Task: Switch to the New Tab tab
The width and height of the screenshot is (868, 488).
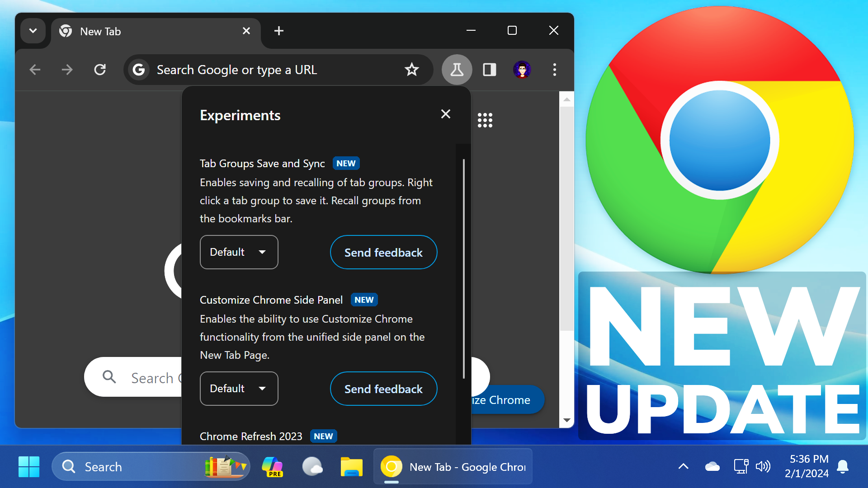Action: click(136, 31)
